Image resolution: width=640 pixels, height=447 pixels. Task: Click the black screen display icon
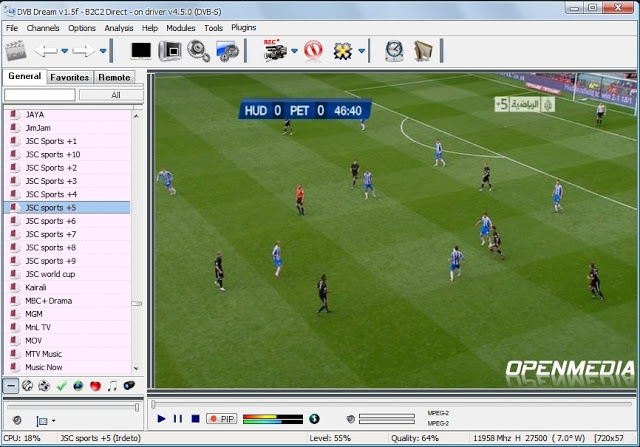click(x=141, y=50)
